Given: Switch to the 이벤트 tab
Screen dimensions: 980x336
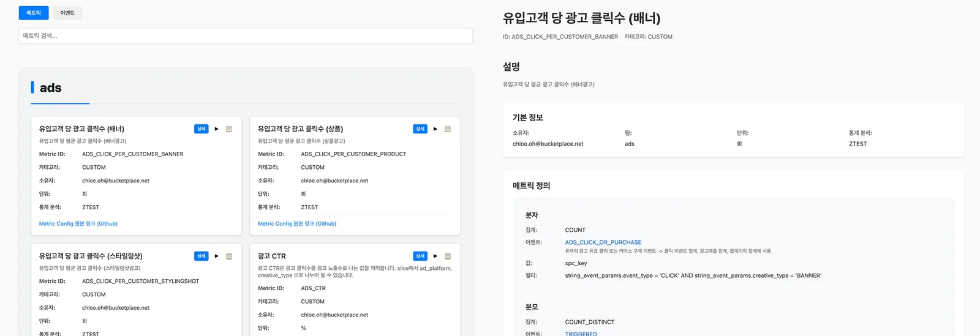Looking at the screenshot, I should pos(67,13).
